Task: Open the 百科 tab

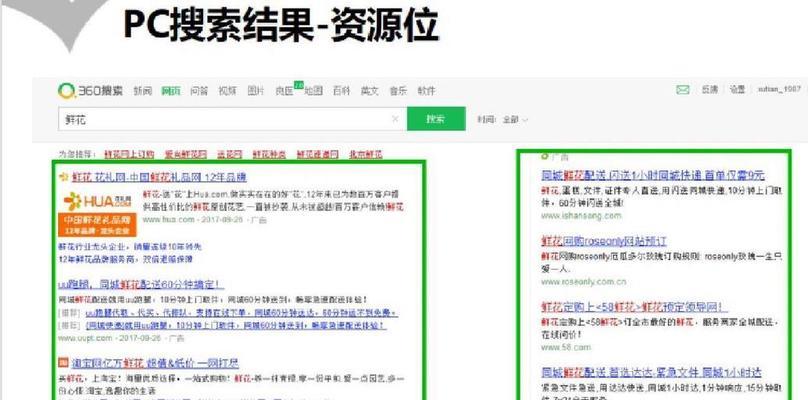Action: [341, 91]
